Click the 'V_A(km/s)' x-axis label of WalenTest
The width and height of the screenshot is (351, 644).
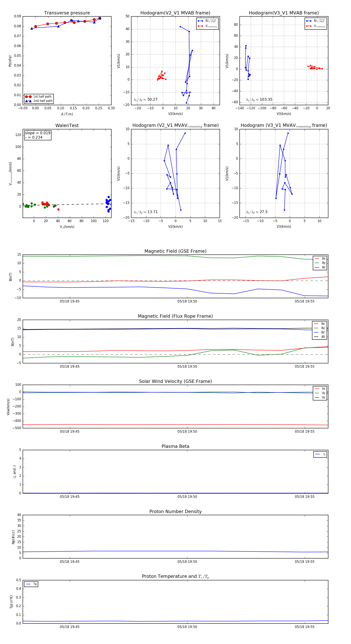click(67, 227)
